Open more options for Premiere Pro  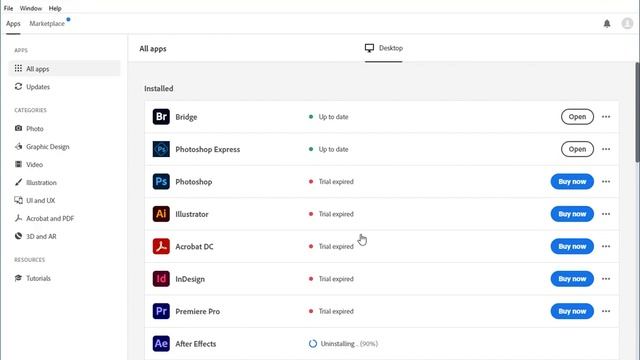606,311
